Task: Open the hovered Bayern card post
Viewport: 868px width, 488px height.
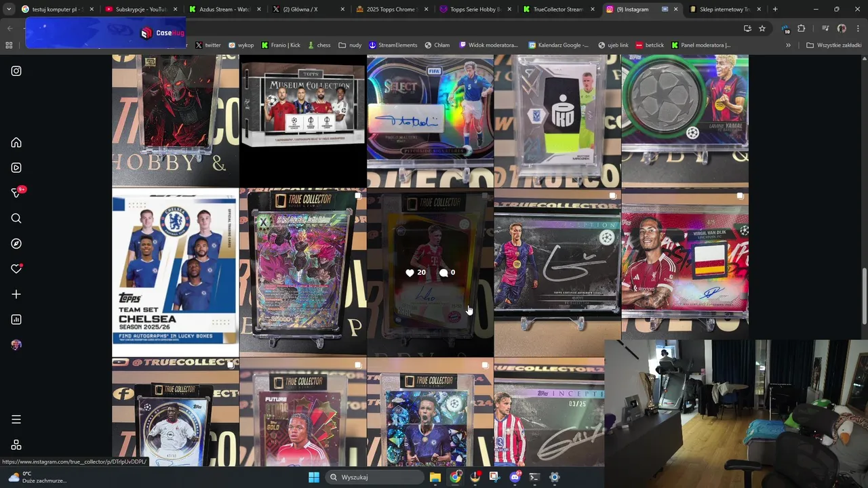Action: point(431,272)
